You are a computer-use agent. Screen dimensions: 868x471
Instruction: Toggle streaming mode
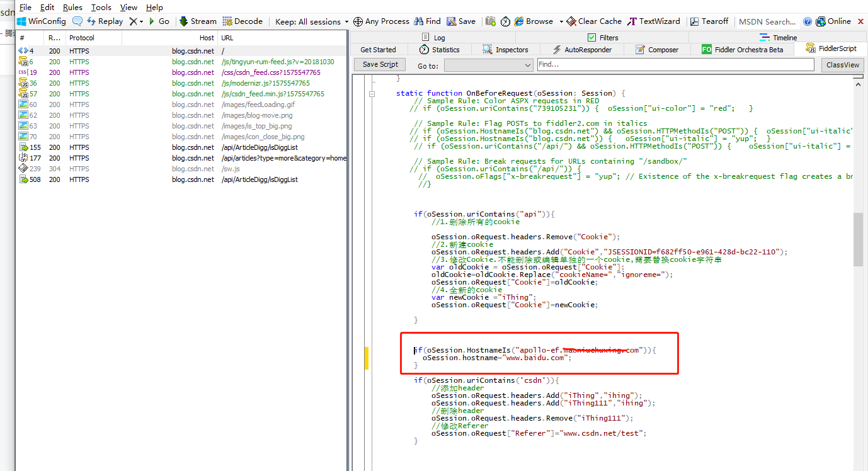[197, 21]
